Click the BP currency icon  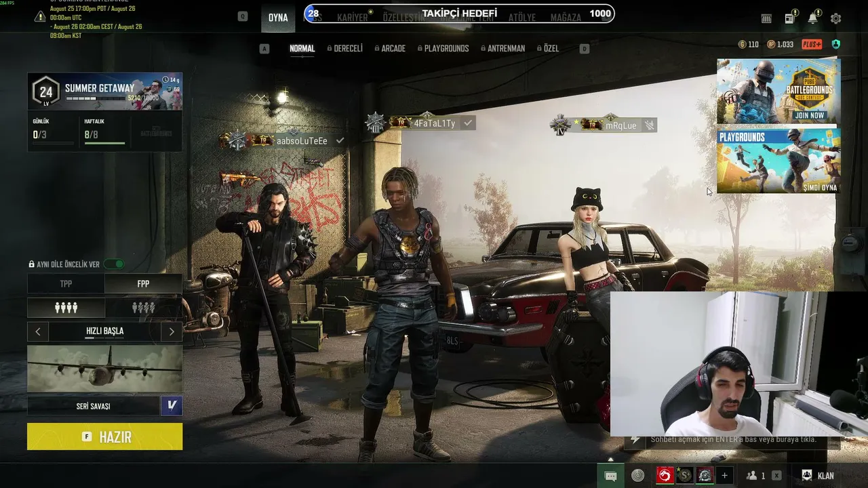click(771, 45)
